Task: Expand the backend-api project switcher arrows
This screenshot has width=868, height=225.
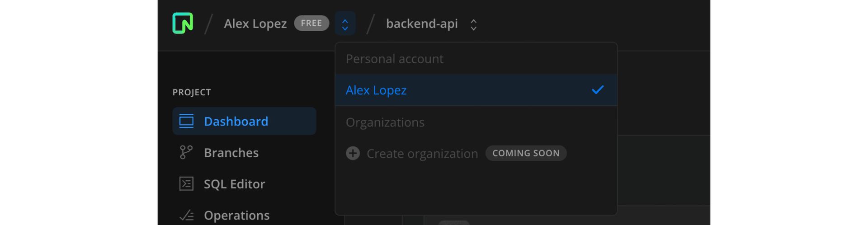Action: (x=473, y=24)
